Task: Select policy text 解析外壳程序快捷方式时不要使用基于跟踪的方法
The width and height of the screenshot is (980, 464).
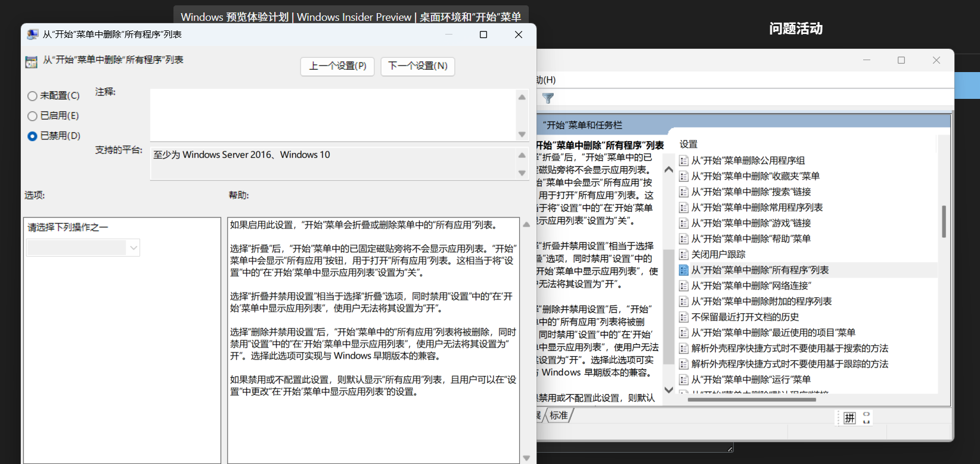Action: click(x=790, y=364)
